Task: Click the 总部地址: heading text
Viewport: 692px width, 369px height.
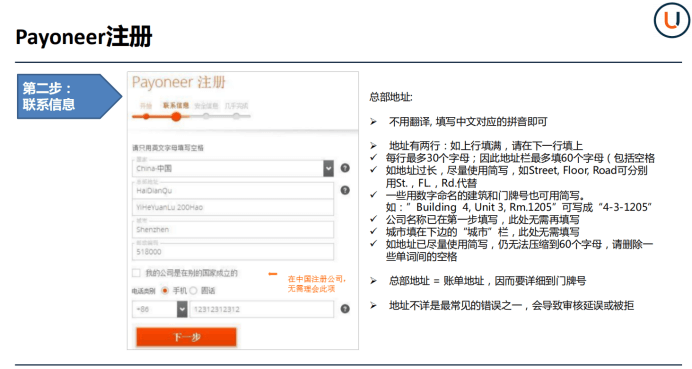Action: tap(391, 97)
